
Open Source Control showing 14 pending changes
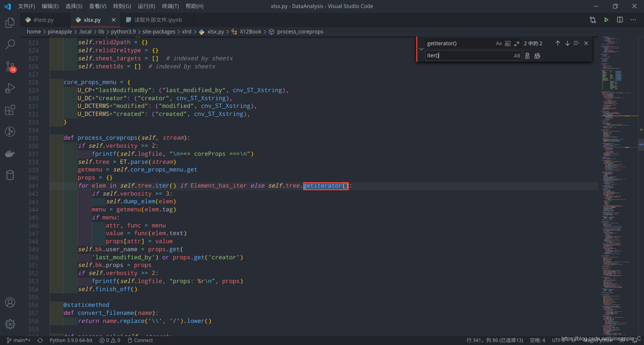coord(10,66)
